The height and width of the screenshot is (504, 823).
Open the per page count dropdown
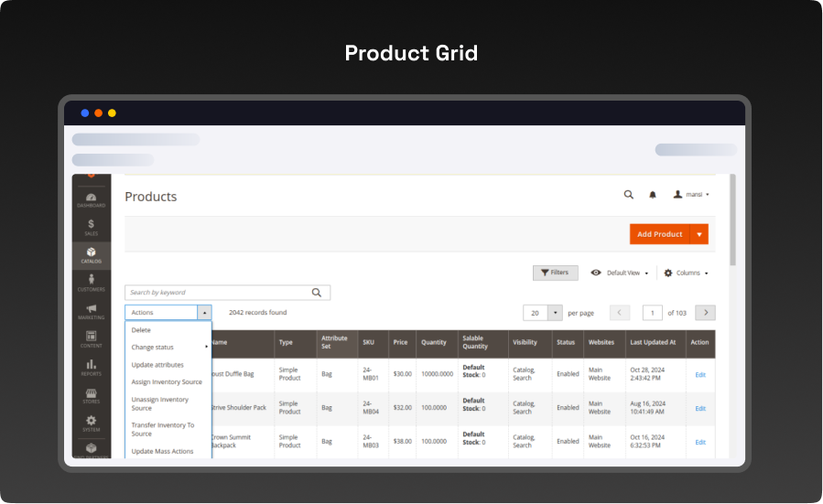click(555, 313)
